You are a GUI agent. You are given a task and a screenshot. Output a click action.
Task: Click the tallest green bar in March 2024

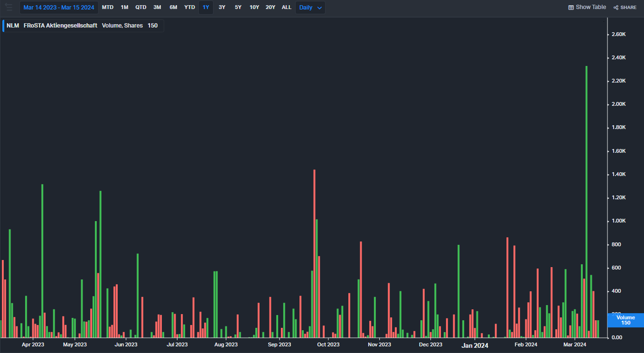tap(587, 202)
